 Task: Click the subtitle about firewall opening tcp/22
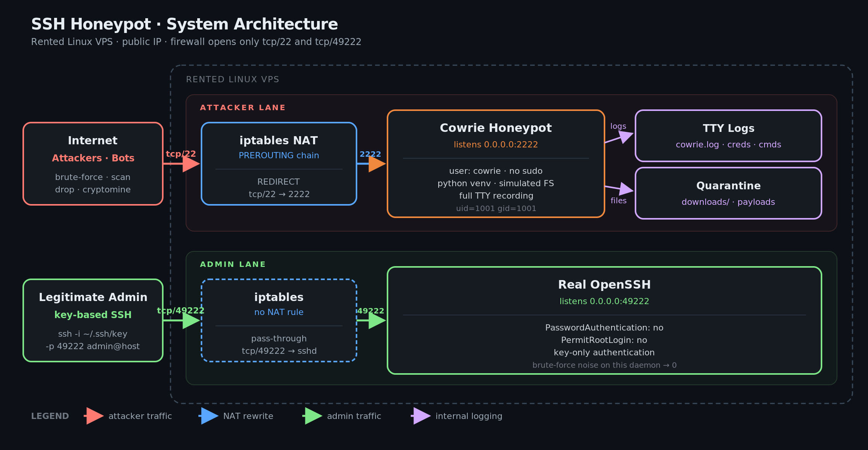pos(196,42)
